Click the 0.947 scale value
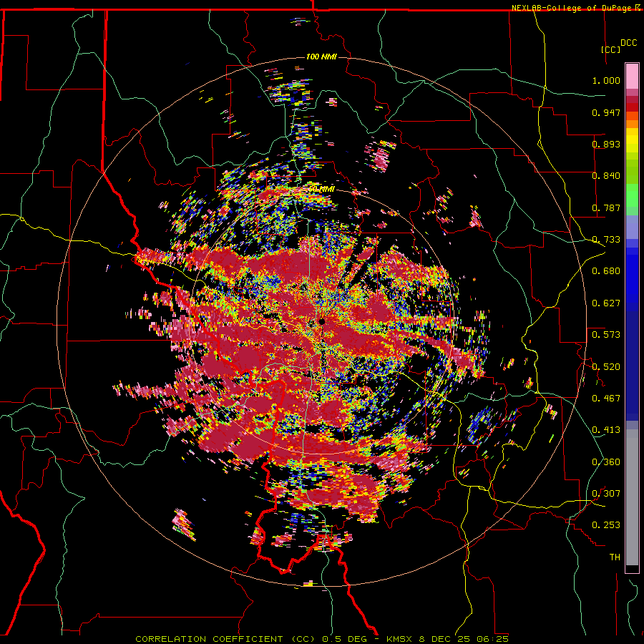The width and height of the screenshot is (644, 644). [606, 112]
